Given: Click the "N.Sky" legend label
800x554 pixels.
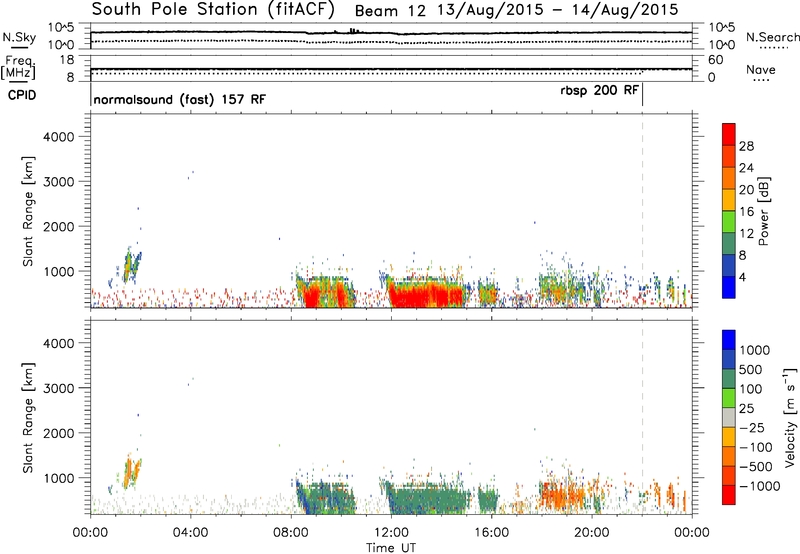Looking at the screenshot, I should [19, 37].
